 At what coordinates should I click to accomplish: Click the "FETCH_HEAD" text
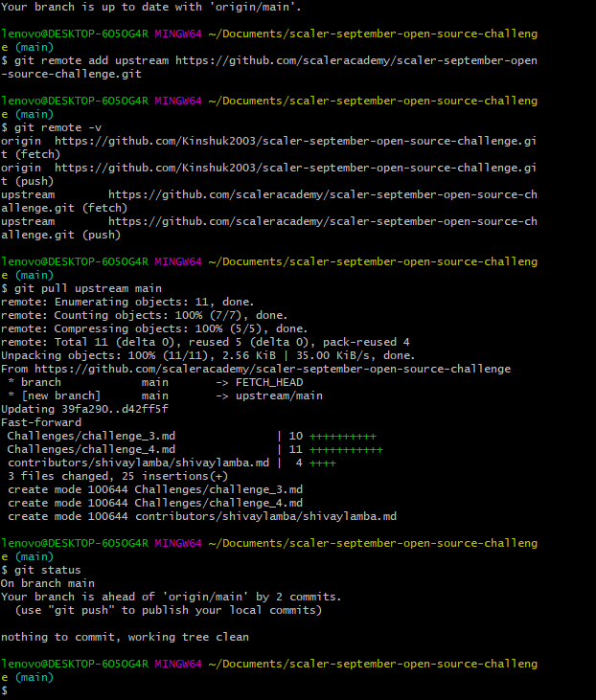coord(269,382)
